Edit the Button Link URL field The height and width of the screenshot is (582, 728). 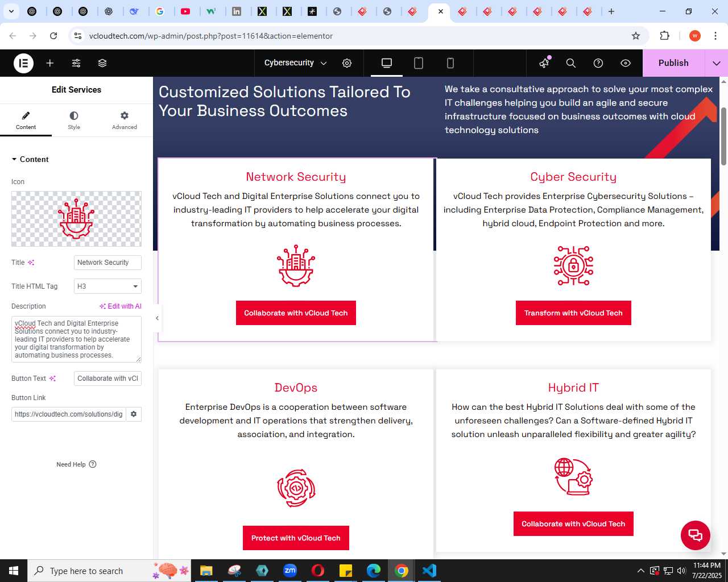[x=68, y=414]
